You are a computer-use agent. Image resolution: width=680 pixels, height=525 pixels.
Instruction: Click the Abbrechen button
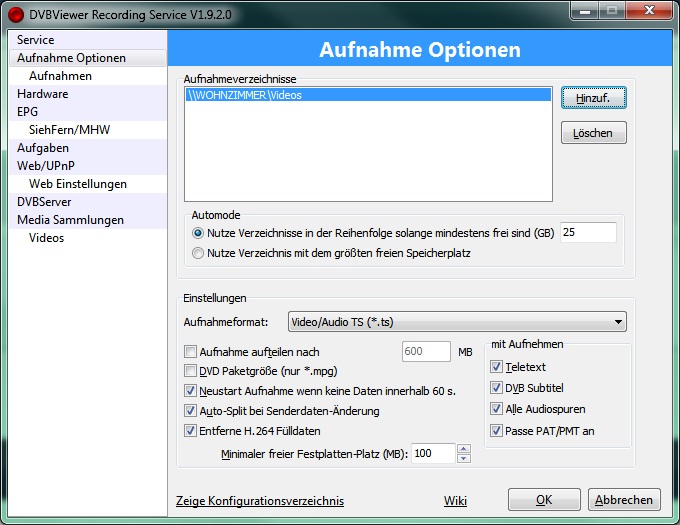point(624,500)
